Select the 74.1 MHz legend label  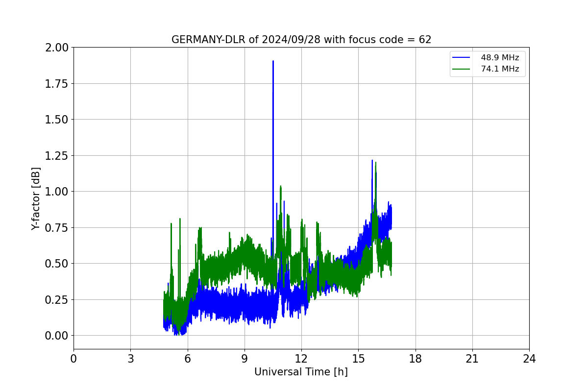pos(500,69)
